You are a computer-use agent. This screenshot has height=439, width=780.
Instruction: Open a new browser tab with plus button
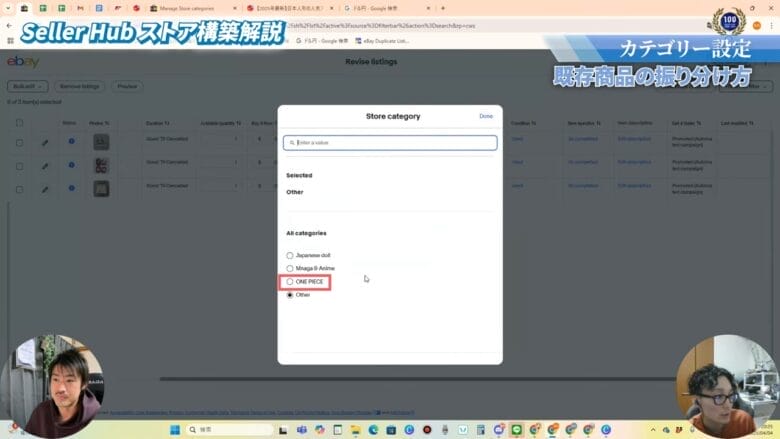(x=443, y=7)
